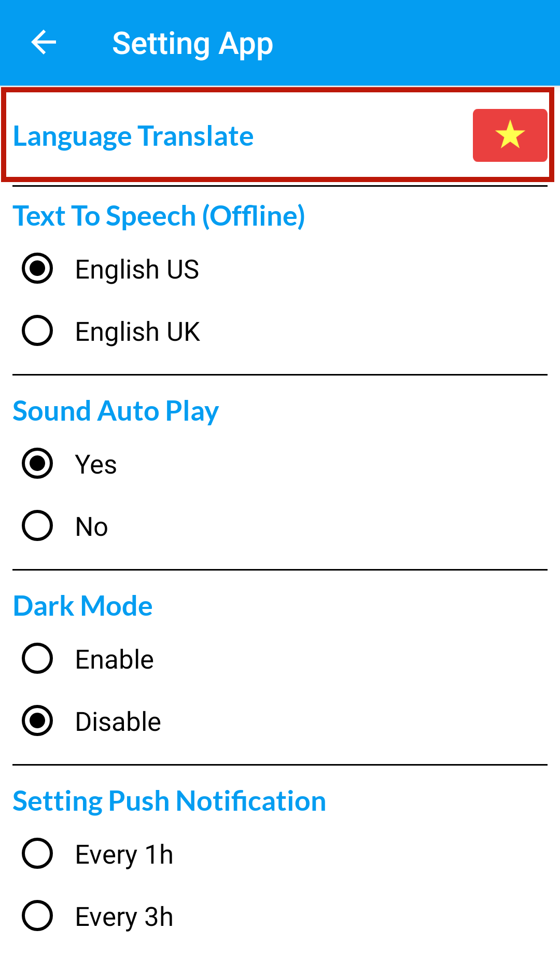This screenshot has height=957, width=560.
Task: Tap the Vietnam flag language icon
Action: (x=510, y=135)
